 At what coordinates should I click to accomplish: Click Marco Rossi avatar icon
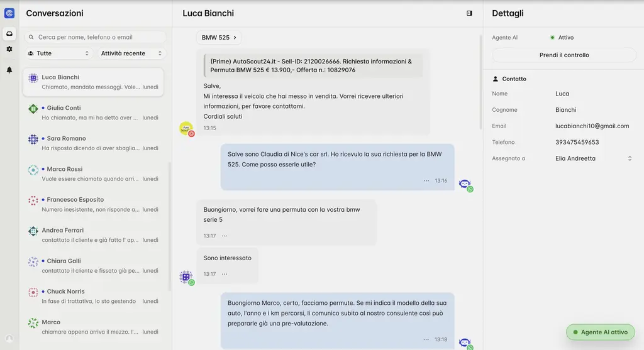pyautogui.click(x=33, y=170)
